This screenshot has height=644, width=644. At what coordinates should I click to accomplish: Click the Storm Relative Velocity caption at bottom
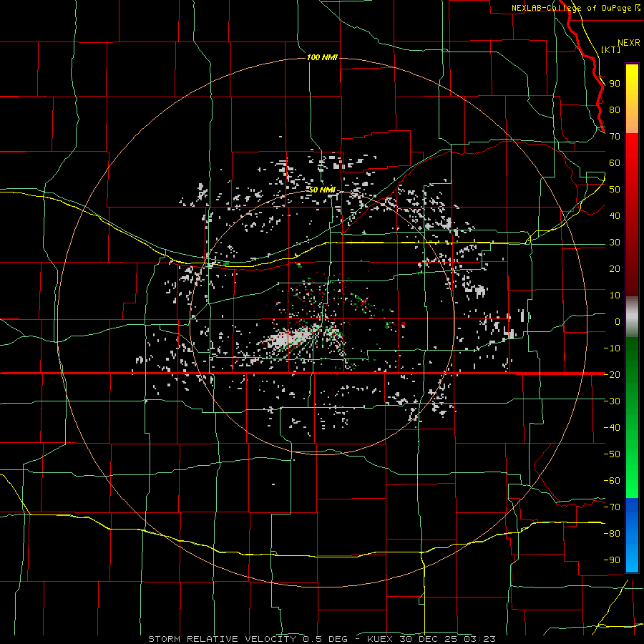321,639
